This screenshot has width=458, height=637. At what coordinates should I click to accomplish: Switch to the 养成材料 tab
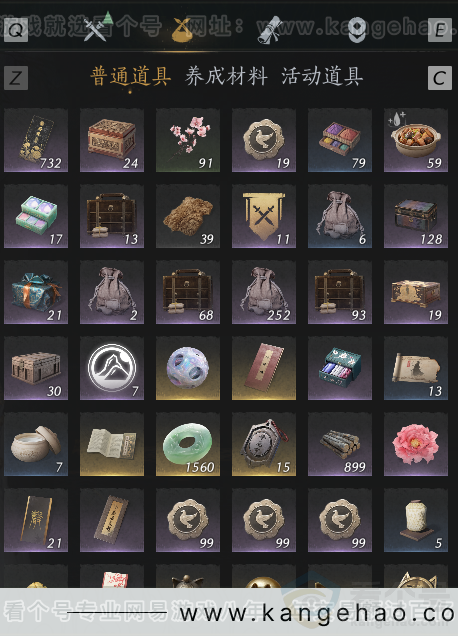tap(226, 76)
